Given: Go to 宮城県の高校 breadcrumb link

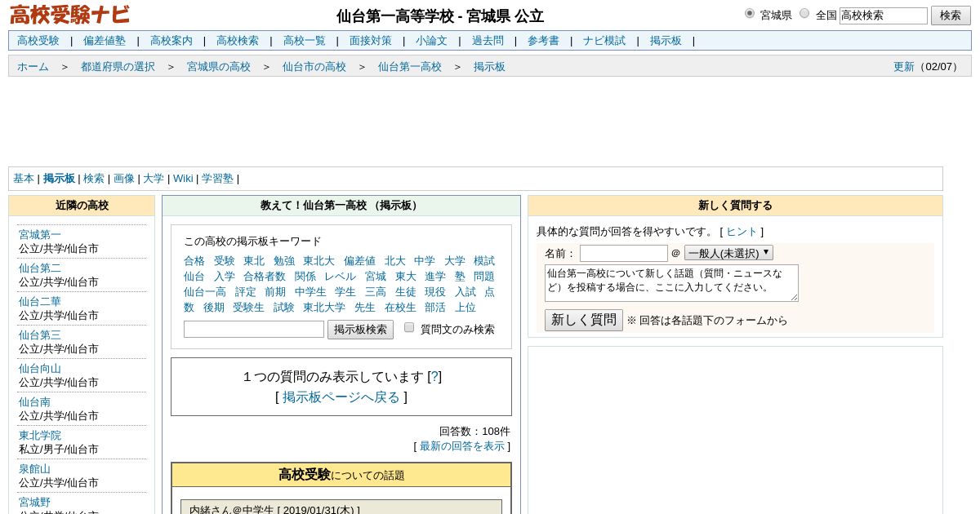Looking at the screenshot, I should coord(219,67).
